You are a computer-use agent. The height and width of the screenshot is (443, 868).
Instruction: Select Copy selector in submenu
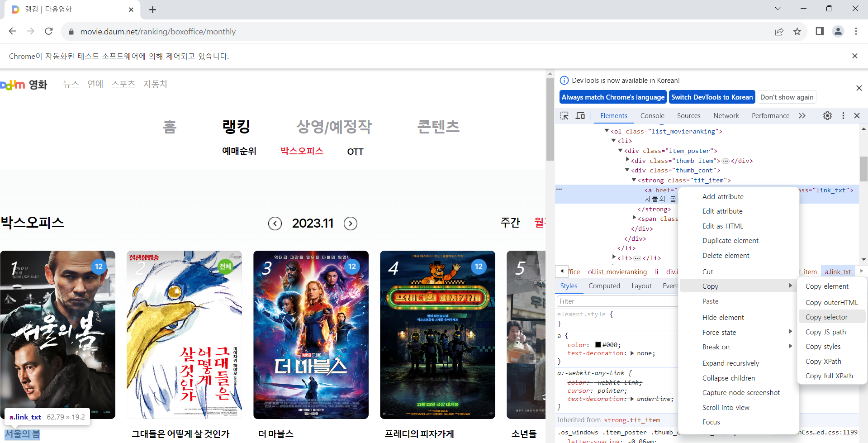[x=832, y=317]
